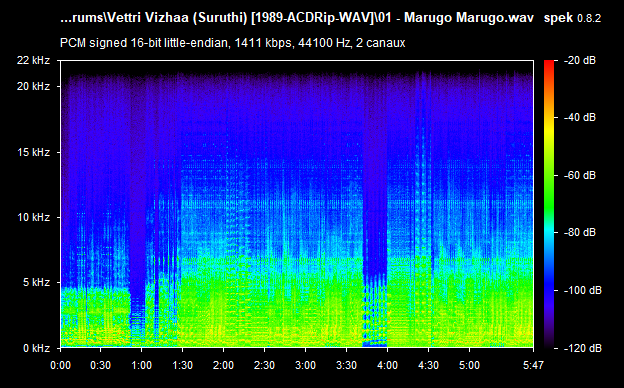The image size is (624, 388).
Task: Click the 4:00 time axis label
Action: click(388, 365)
